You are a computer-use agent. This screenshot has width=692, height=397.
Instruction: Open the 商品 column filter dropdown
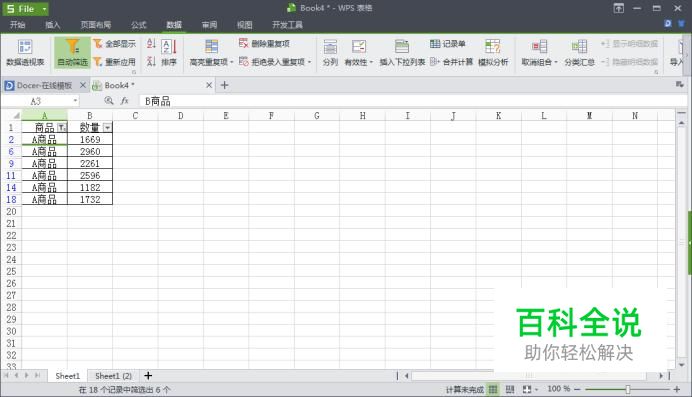[62, 128]
